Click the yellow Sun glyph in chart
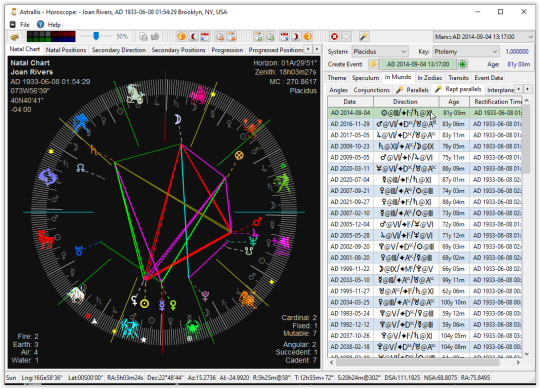 [x=145, y=304]
